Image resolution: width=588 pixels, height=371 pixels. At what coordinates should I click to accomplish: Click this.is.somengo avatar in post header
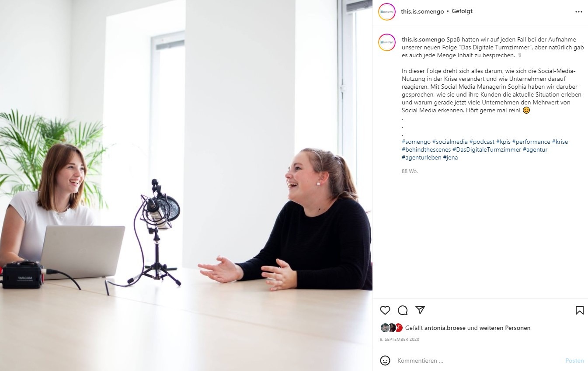click(387, 12)
